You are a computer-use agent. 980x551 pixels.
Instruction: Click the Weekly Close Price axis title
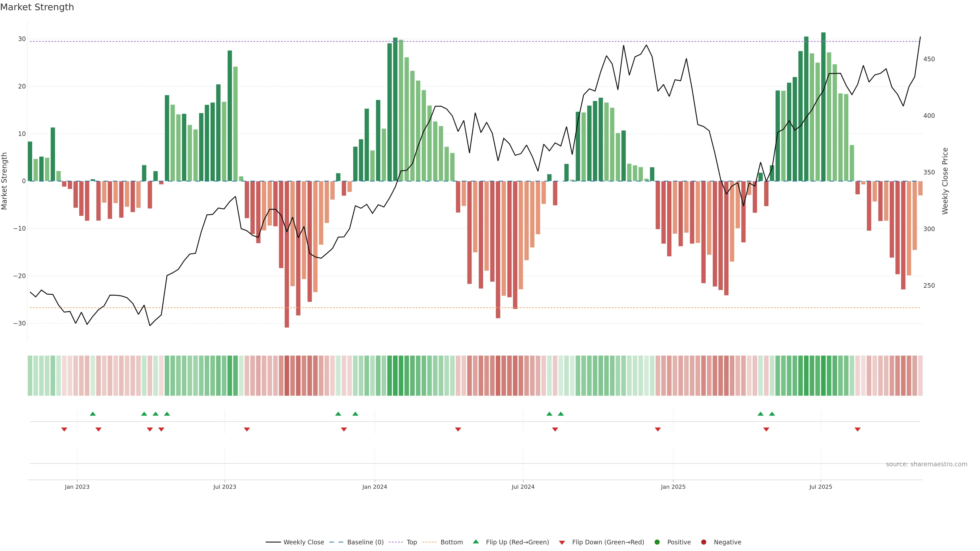945,181
